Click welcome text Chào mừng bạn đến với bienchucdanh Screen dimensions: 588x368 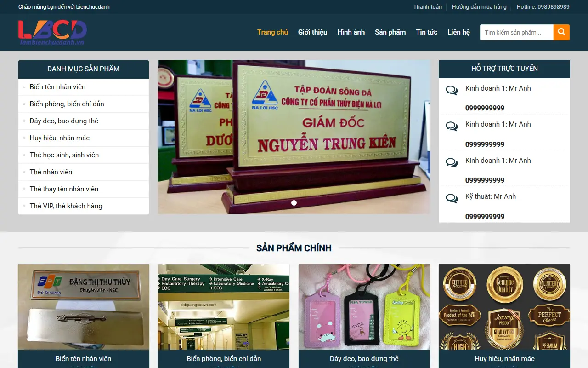[x=64, y=7]
